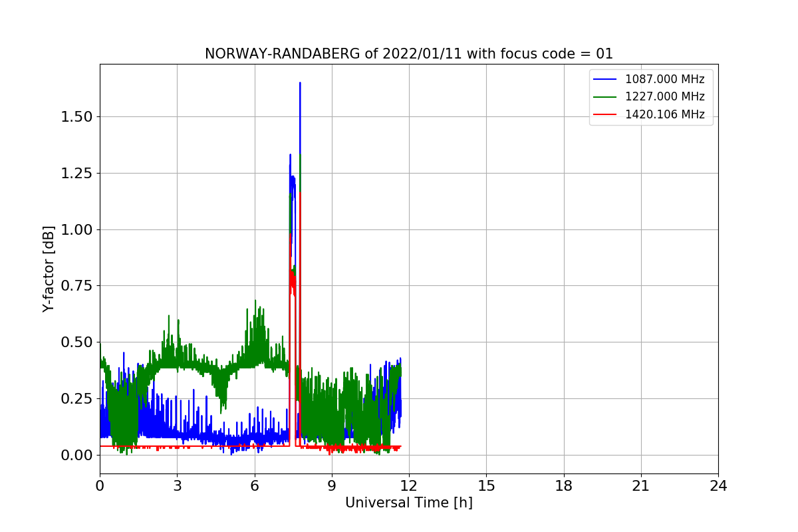The image size is (798, 532).
Task: Click x-axis tick label 9
Action: coord(332,486)
